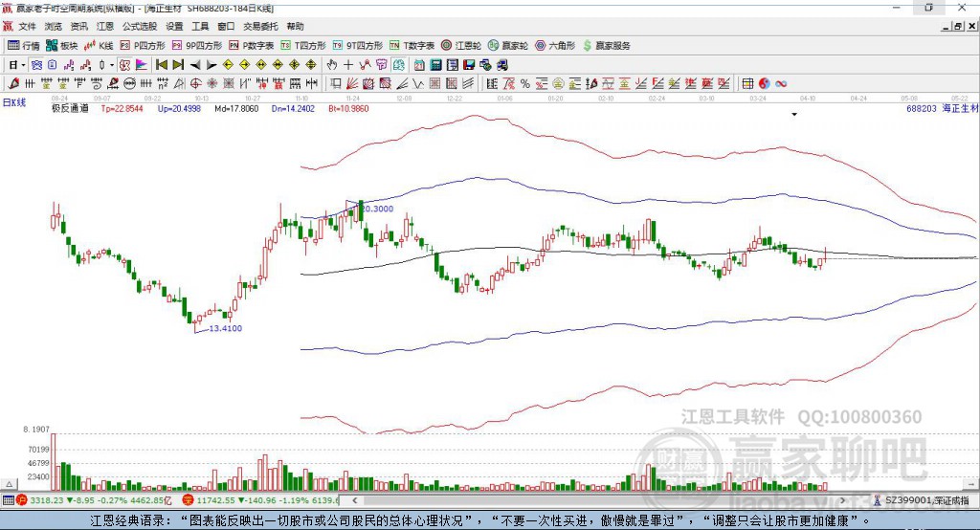The height and width of the screenshot is (530, 980).
Task: Toggle the crosshair cursor tool
Action: click(x=348, y=65)
